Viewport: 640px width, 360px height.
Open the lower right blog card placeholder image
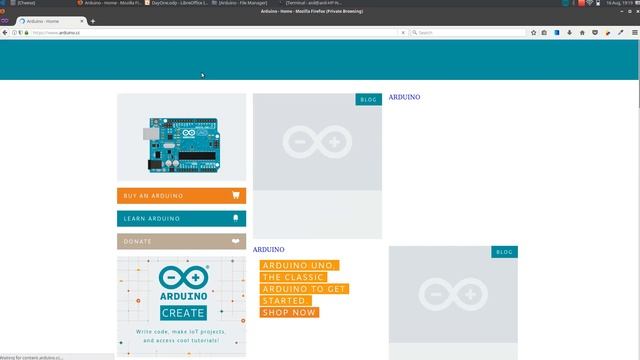(453, 294)
